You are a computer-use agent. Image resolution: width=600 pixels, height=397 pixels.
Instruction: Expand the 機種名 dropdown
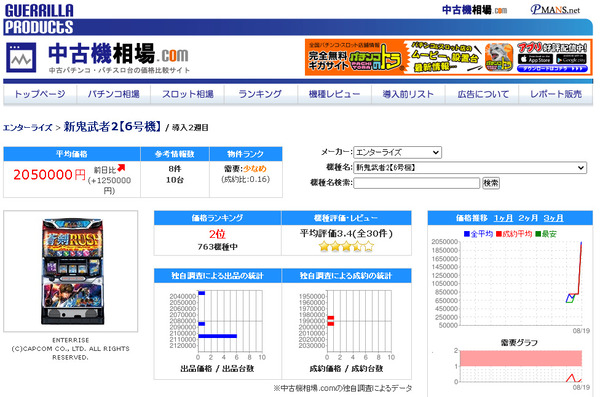coord(470,167)
